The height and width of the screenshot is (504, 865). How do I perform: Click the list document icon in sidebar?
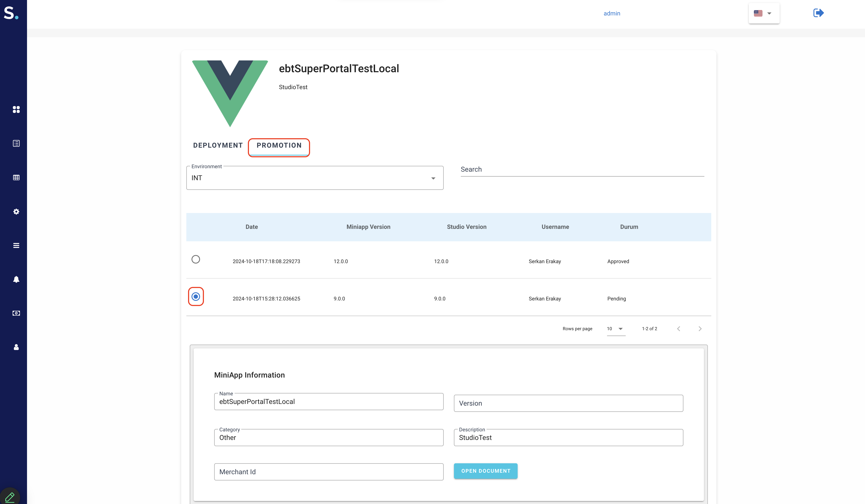click(x=16, y=143)
